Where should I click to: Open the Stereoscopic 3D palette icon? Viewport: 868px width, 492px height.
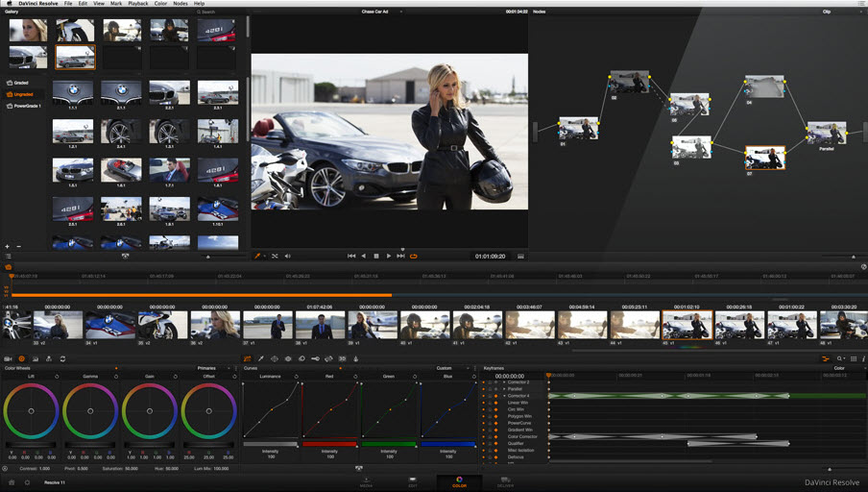[342, 358]
